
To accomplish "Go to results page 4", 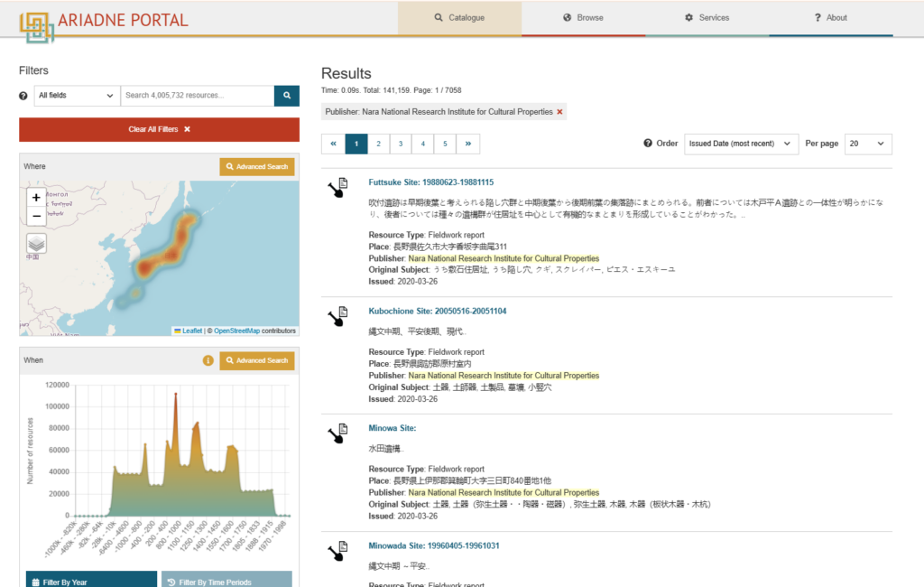I will click(422, 144).
